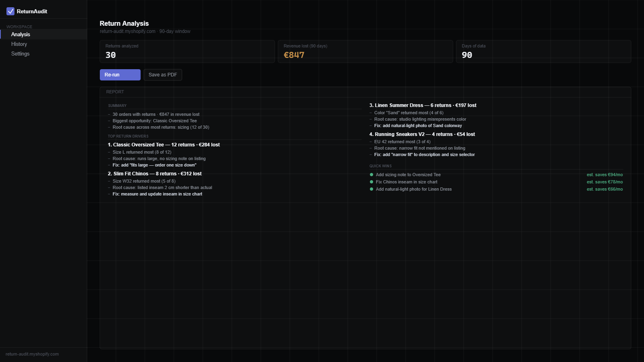
Task: Open the Analysis sidebar item
Action: 43,34
